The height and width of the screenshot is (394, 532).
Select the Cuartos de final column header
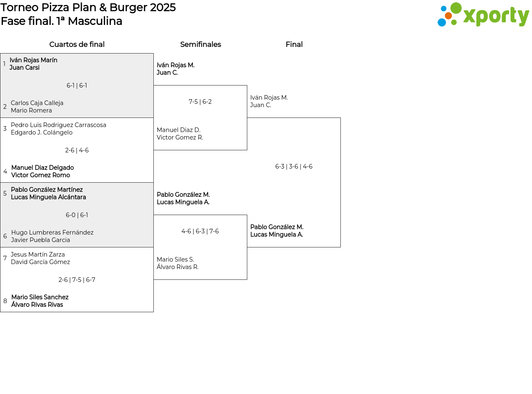point(77,44)
